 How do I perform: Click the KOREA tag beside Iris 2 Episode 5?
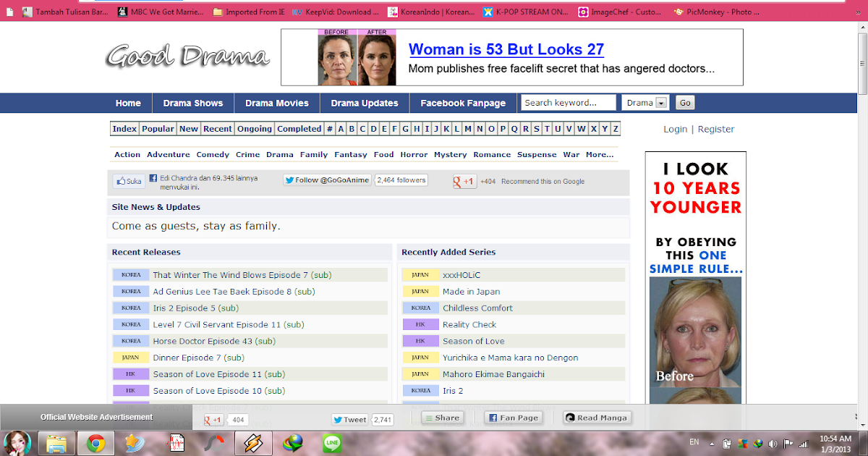[131, 308]
